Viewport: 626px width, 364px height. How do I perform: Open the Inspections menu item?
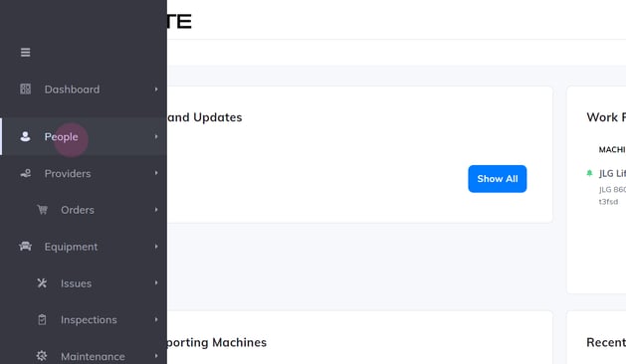[84, 319]
